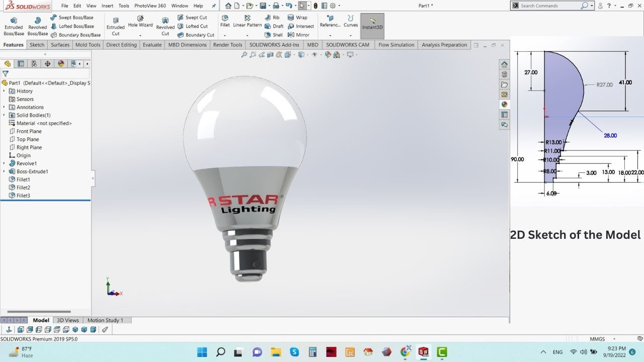The height and width of the screenshot is (362, 644).
Task: Open the Curves dropdown arrow
Action: 351,35
